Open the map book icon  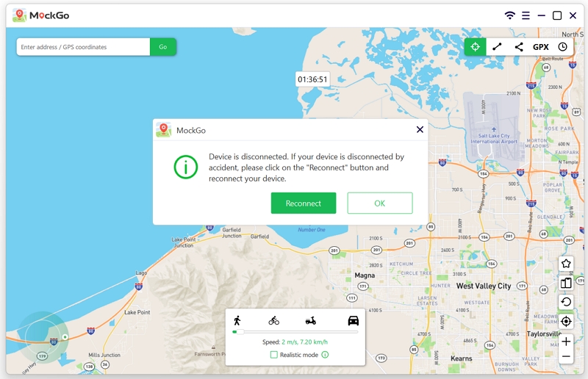[566, 283]
